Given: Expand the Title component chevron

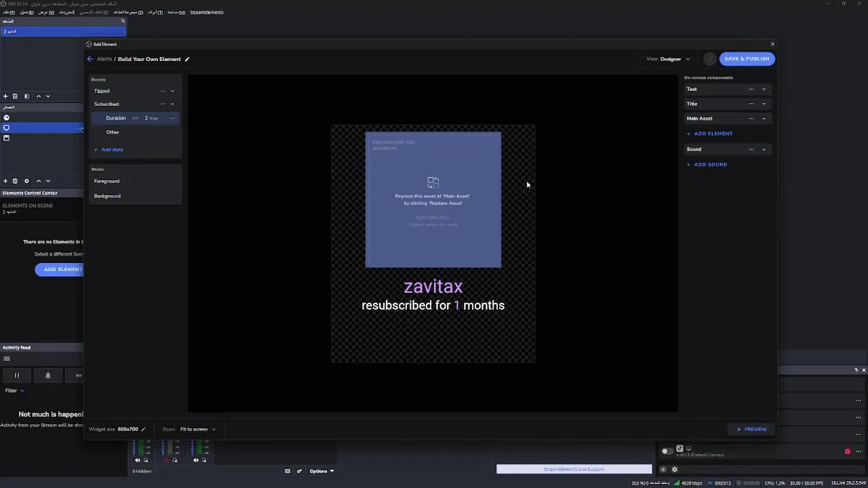Looking at the screenshot, I should (764, 104).
